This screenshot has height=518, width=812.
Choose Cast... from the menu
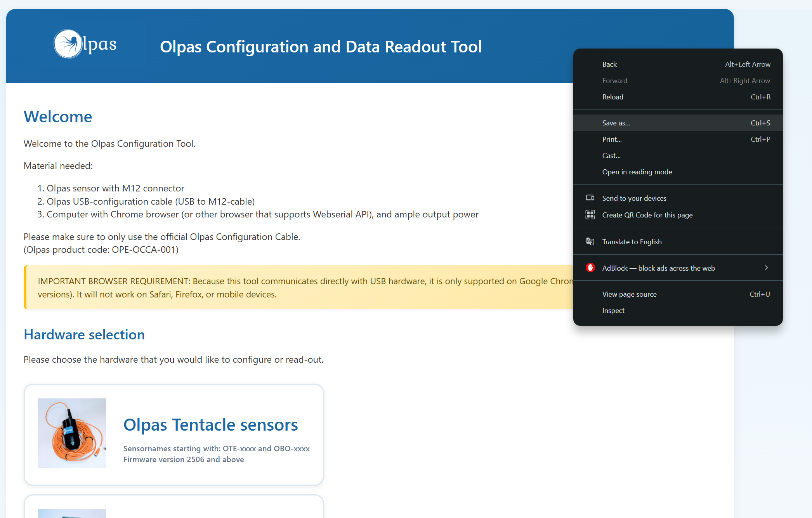611,156
